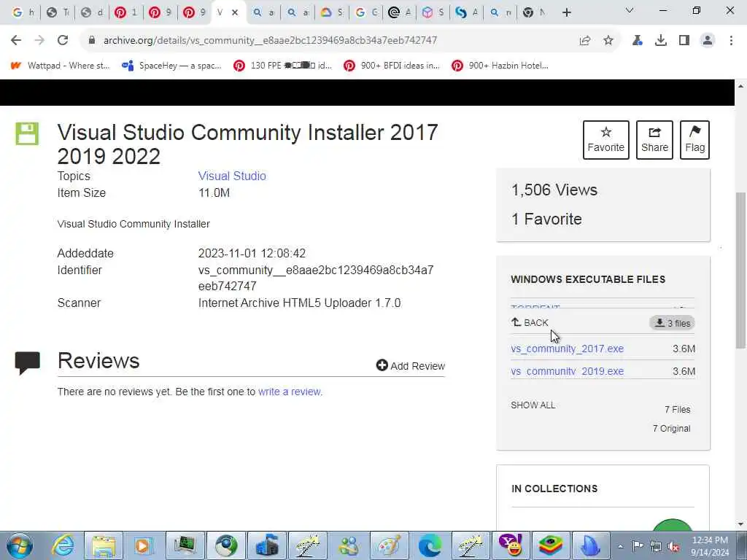Open Windows Media Player in taskbar
The width and height of the screenshot is (747, 560).
coord(143,545)
